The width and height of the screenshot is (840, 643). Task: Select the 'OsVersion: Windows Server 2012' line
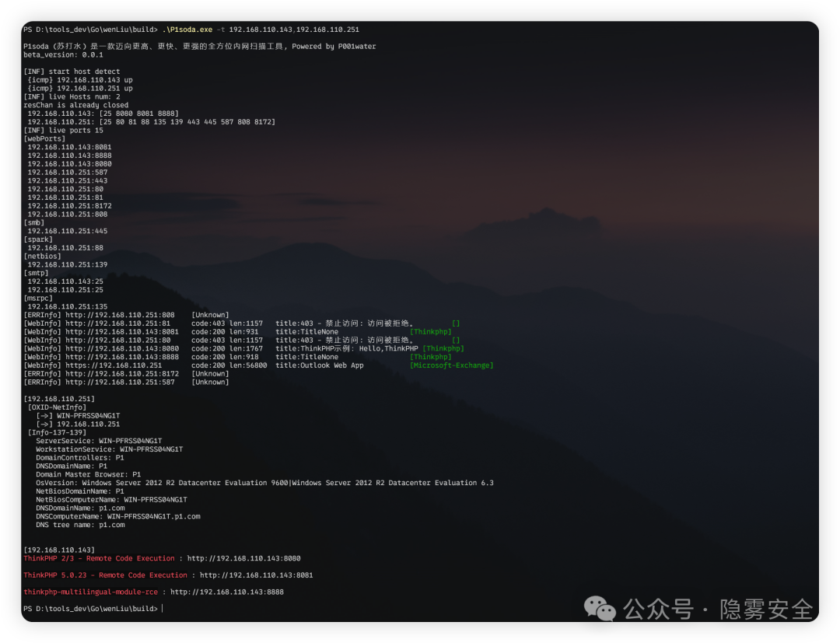tap(264, 483)
